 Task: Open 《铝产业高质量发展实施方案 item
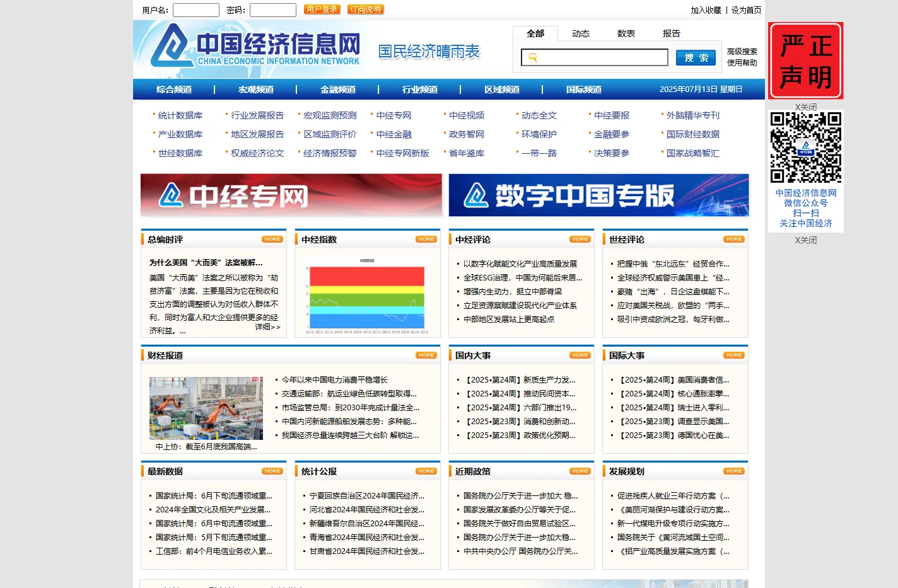click(x=673, y=551)
